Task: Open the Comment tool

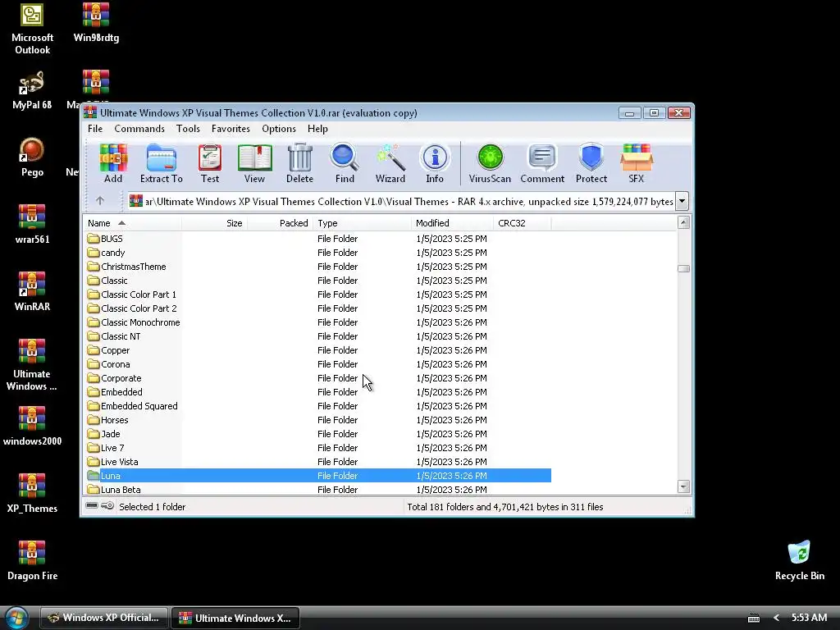Action: [x=542, y=163]
